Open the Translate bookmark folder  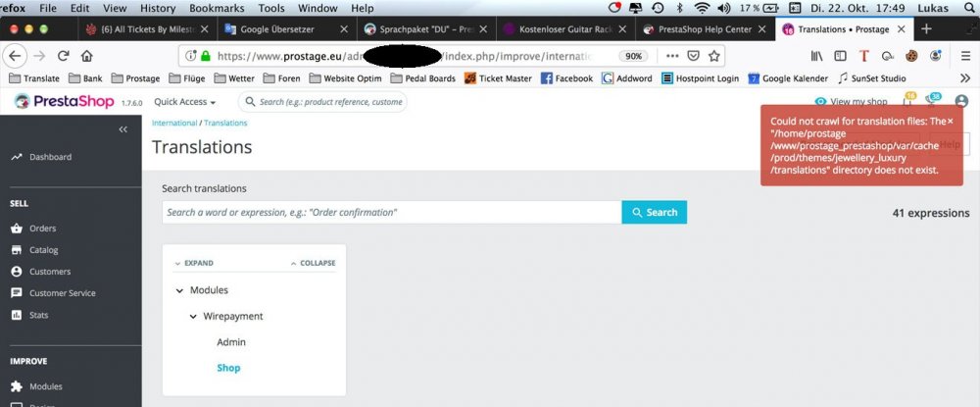pos(34,78)
